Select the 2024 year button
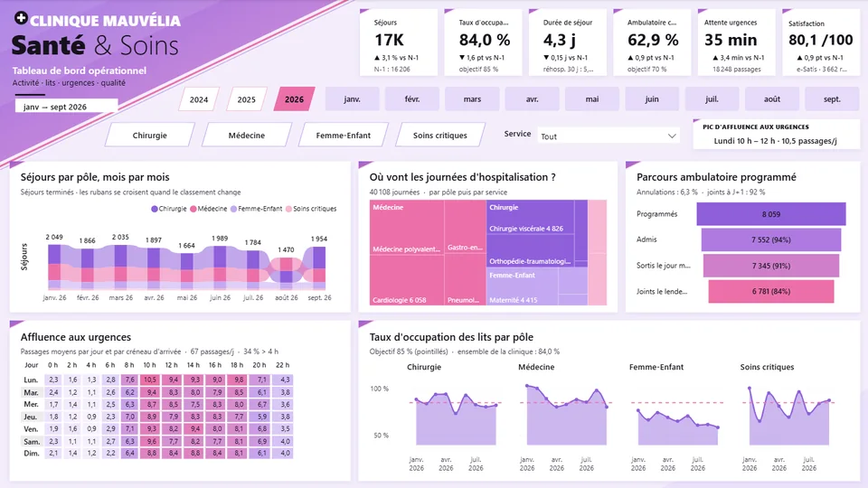Screen dimensions: 868x488 (x=199, y=99)
